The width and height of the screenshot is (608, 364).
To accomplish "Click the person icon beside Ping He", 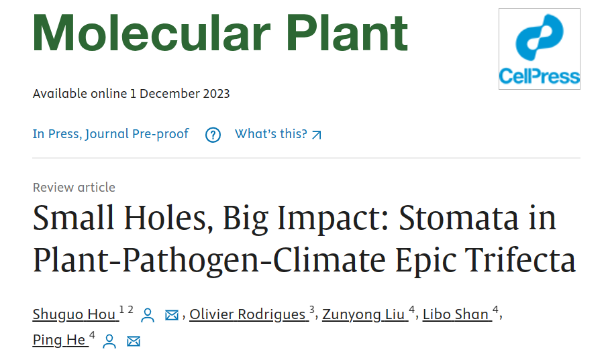I will 110,341.
